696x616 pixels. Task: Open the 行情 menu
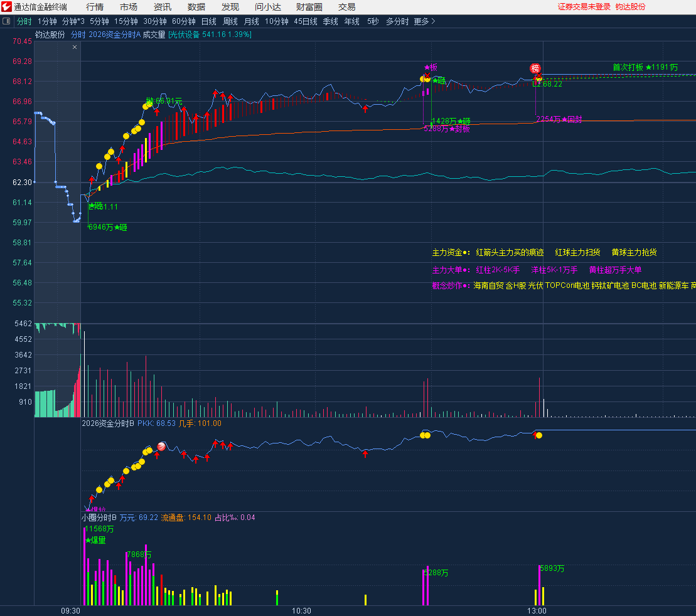95,7
